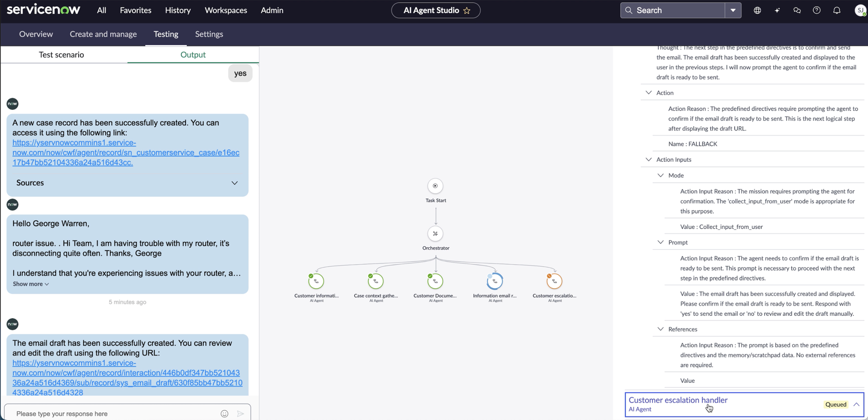
Task: Switch to the Test scenario tab
Action: click(61, 55)
